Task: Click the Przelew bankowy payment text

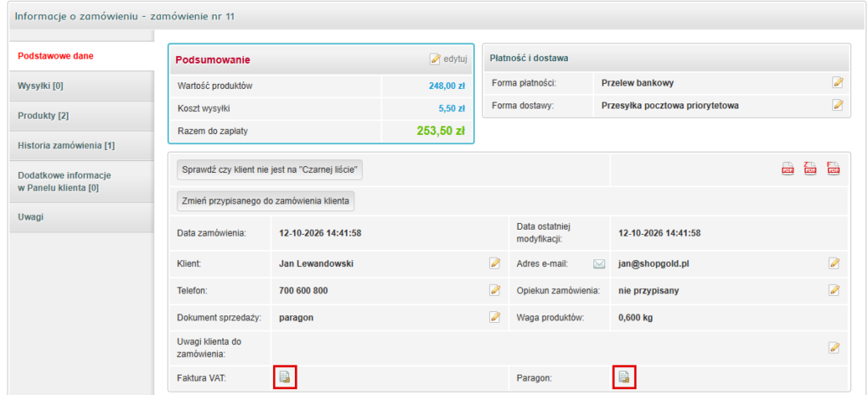Action: pos(637,83)
